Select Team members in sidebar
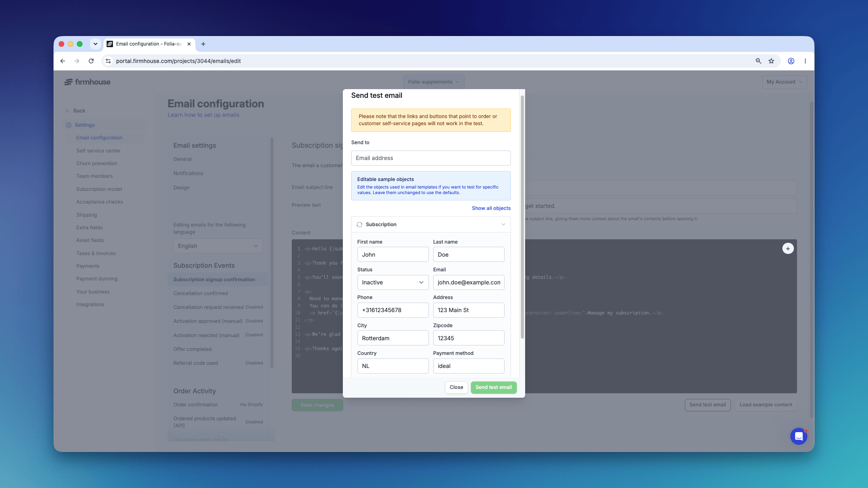This screenshot has height=488, width=868. (x=94, y=176)
